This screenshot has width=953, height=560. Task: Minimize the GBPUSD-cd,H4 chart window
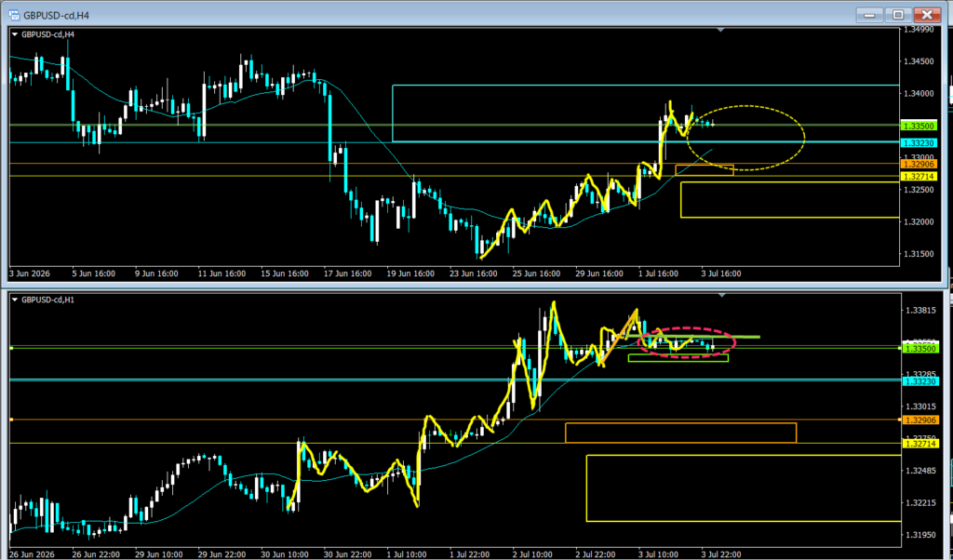(868, 15)
